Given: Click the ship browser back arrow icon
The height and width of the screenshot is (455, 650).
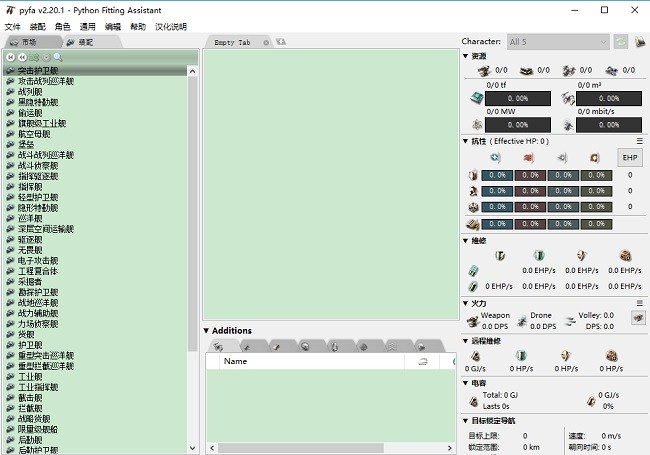Looking at the screenshot, I should [x=22, y=57].
